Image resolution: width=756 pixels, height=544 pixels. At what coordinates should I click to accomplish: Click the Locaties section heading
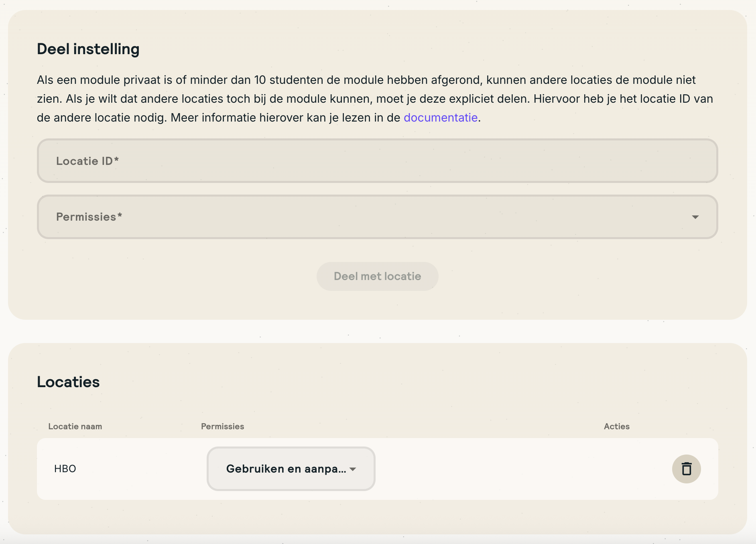[x=68, y=382]
